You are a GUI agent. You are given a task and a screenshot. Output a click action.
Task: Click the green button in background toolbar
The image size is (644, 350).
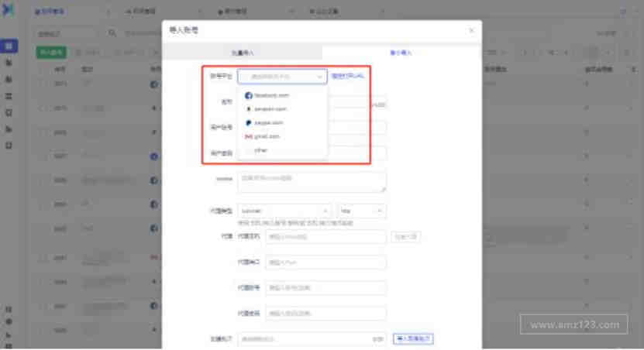51,52
